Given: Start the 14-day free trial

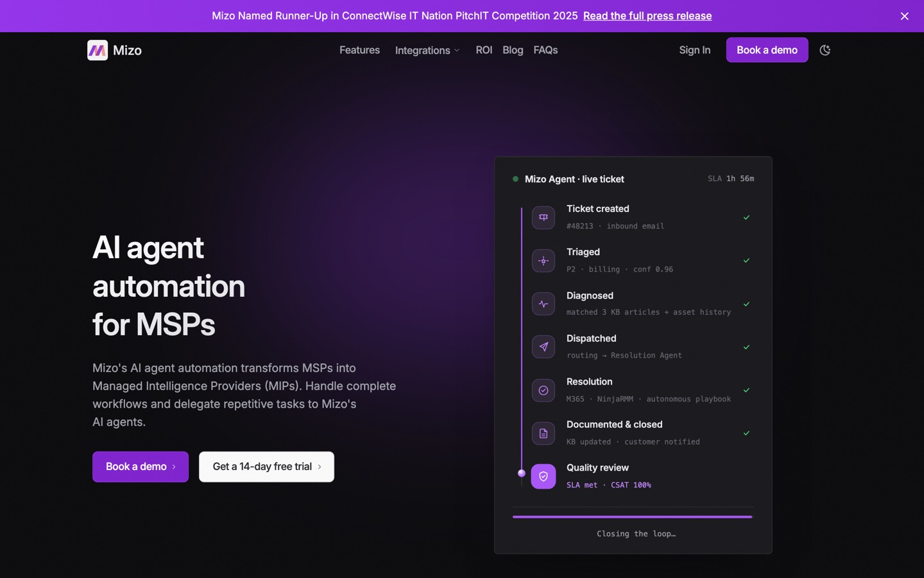Looking at the screenshot, I should [x=266, y=467].
